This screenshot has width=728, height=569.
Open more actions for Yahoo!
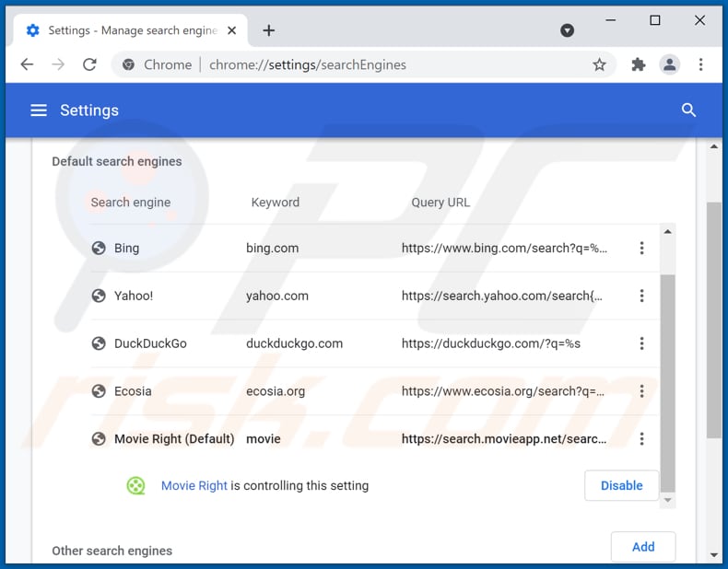click(x=641, y=296)
